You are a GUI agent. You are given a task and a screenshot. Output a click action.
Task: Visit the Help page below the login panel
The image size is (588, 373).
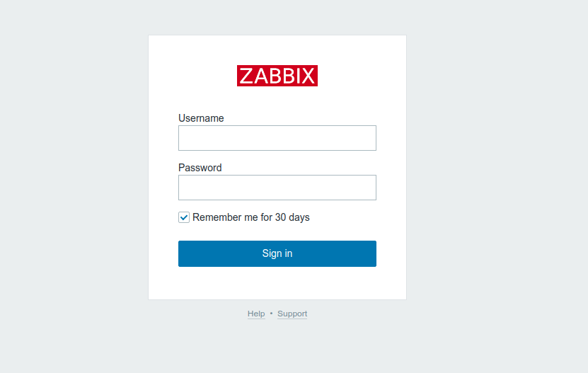pyautogui.click(x=256, y=314)
